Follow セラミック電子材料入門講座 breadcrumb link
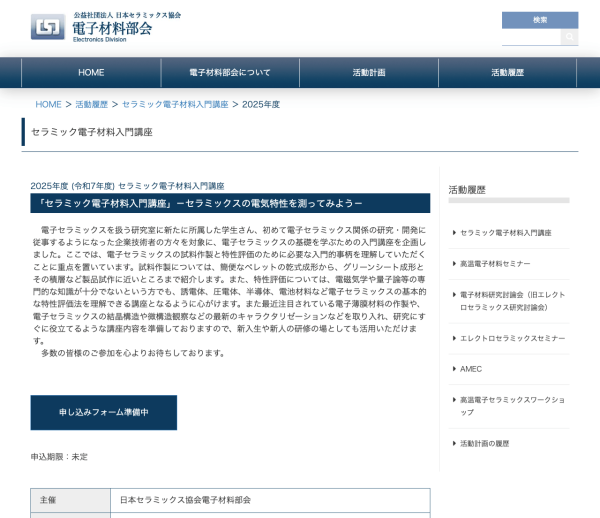 click(x=175, y=104)
